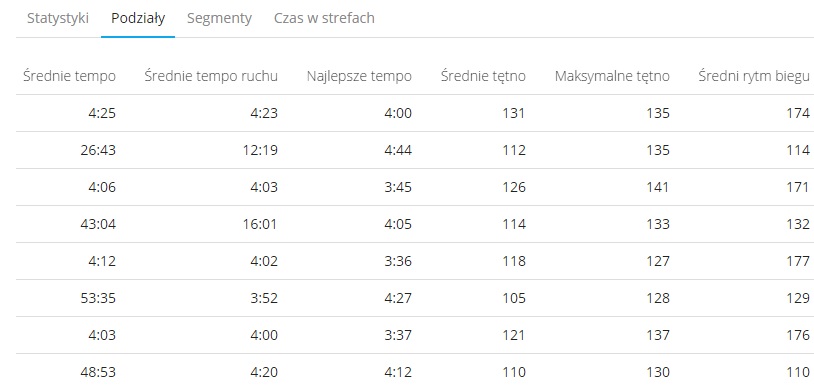The image size is (814, 388).
Task: Open the Czas w strefach tab
Action: point(324,18)
